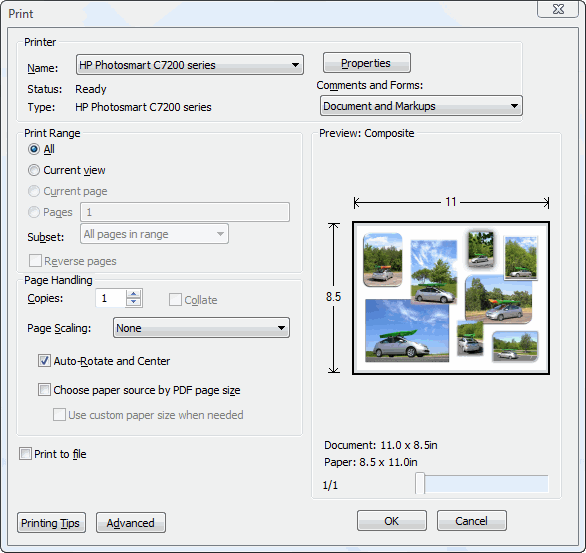Open Printing Tips
The width and height of the screenshot is (586, 553).
[51, 523]
